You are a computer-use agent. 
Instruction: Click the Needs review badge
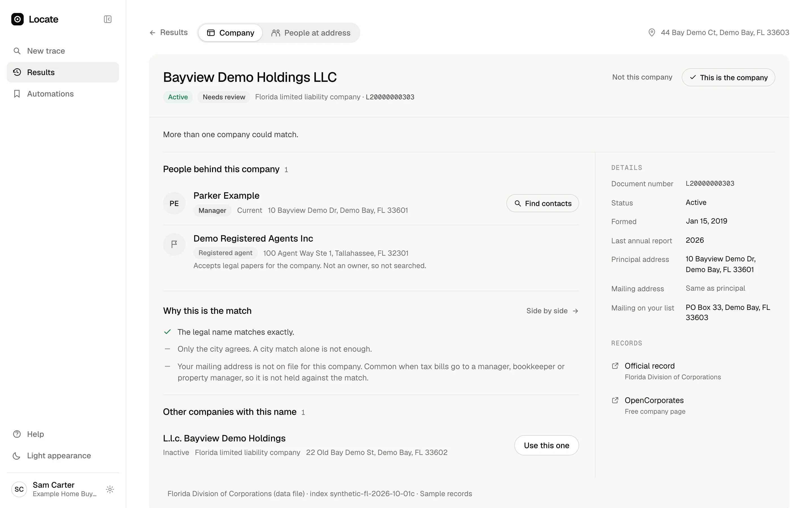pyautogui.click(x=224, y=97)
